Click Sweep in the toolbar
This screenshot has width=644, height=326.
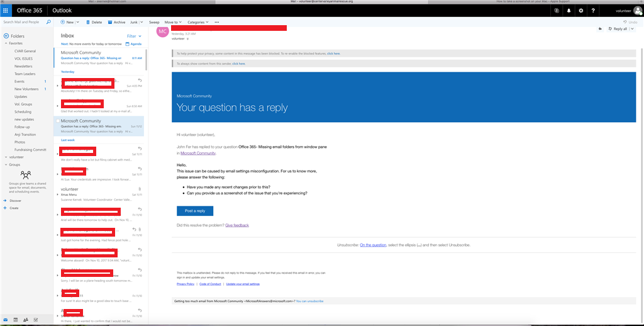(154, 22)
